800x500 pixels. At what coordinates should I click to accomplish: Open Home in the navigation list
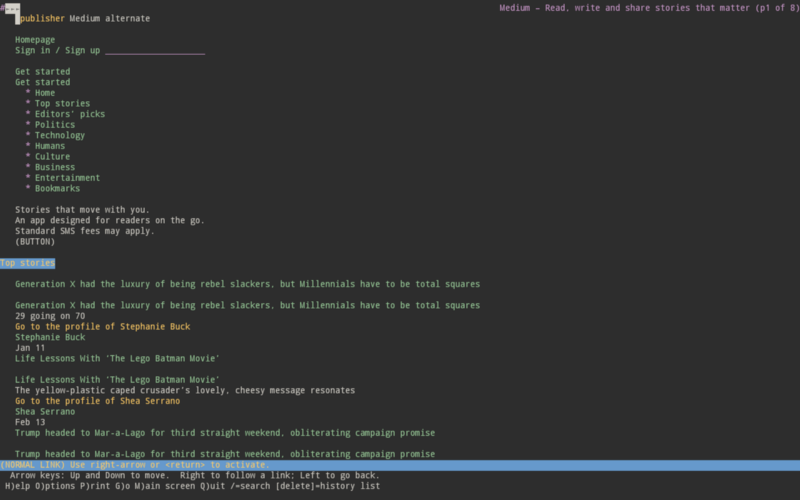click(45, 93)
